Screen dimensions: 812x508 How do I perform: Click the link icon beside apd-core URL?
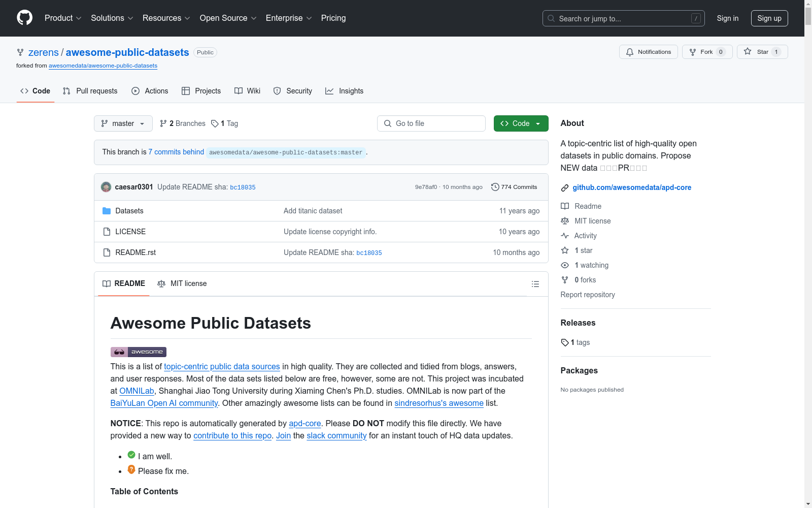(565, 188)
